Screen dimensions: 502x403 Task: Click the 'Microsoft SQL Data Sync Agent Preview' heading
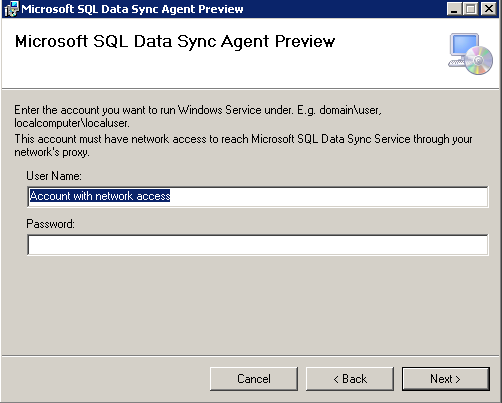[175, 42]
